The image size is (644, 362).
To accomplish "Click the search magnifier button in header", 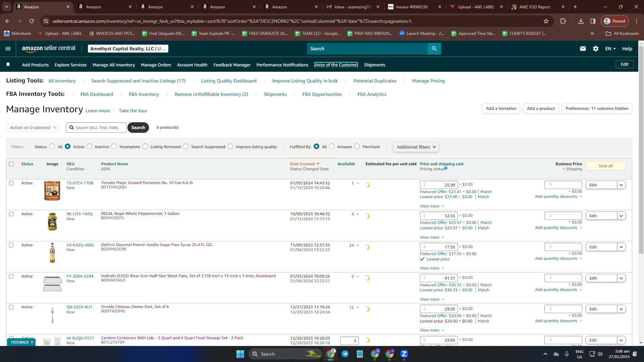I will [434, 49].
